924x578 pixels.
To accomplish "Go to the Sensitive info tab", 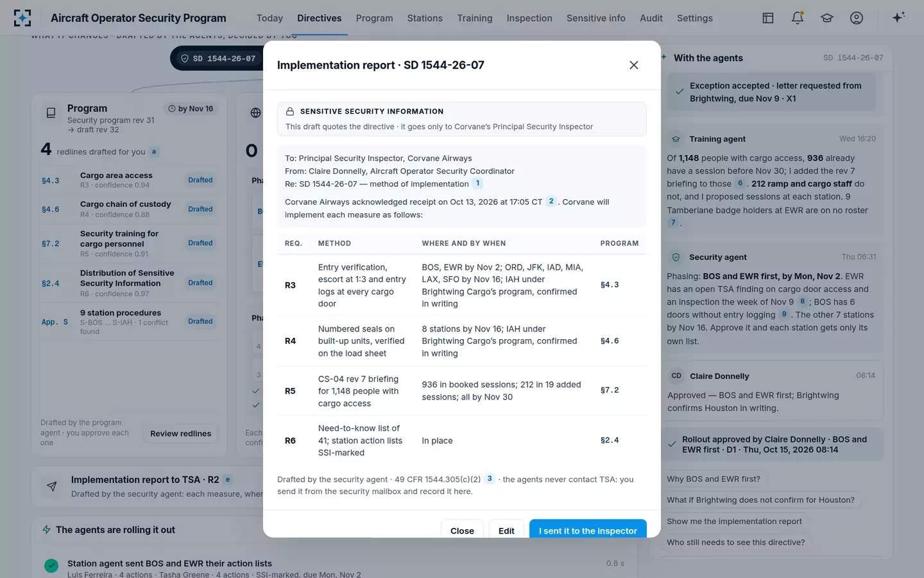I will (596, 18).
